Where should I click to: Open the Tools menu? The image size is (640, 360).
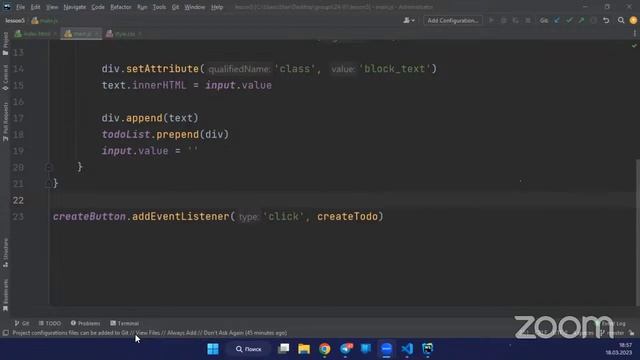(x=159, y=7)
